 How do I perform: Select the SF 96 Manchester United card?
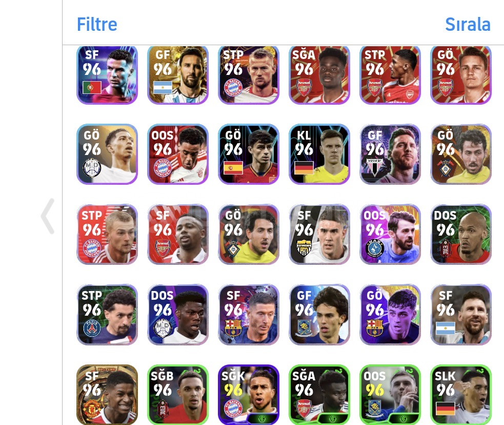[107, 394]
